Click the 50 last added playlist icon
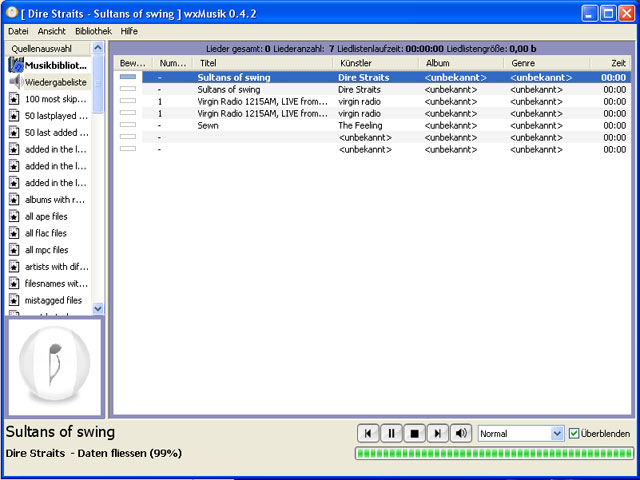Viewport: 640px width, 480px height. [x=14, y=133]
